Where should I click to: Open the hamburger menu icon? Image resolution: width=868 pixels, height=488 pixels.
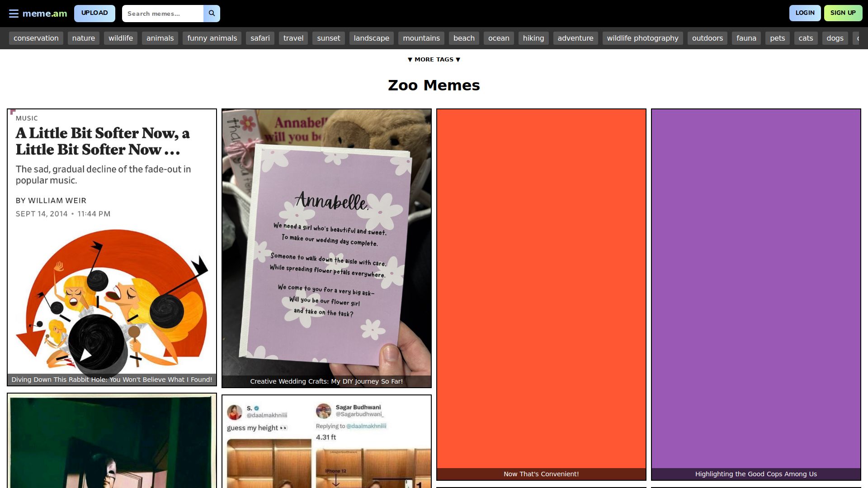point(14,14)
